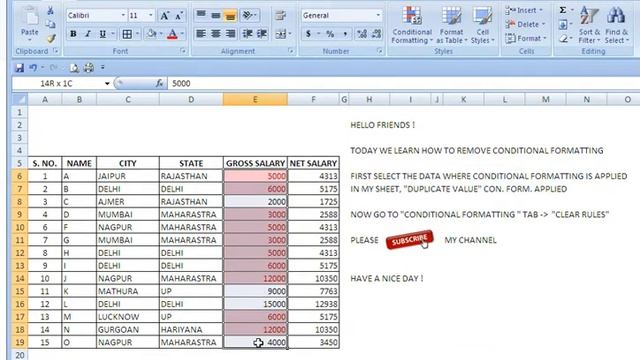Click the Format cells button
The image size is (640, 360).
526,38
